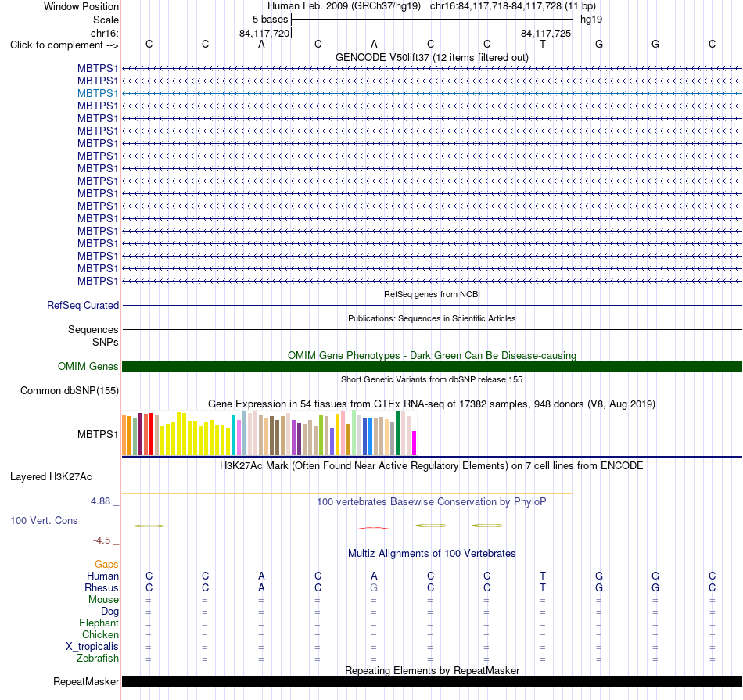Click the Sequences SNPs track label
Screen dimensions: 743x700
click(93, 336)
